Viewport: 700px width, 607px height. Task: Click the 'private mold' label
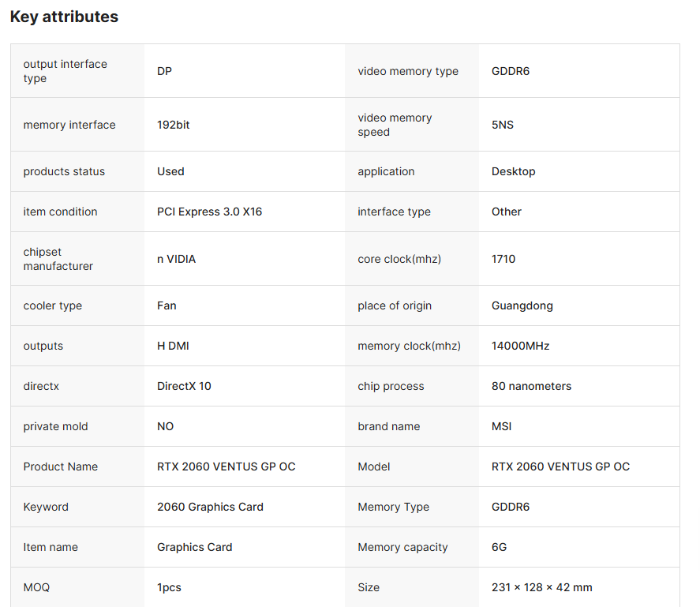55,426
